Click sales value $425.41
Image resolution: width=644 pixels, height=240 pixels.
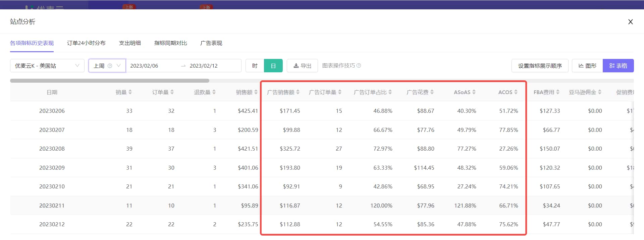(x=248, y=111)
